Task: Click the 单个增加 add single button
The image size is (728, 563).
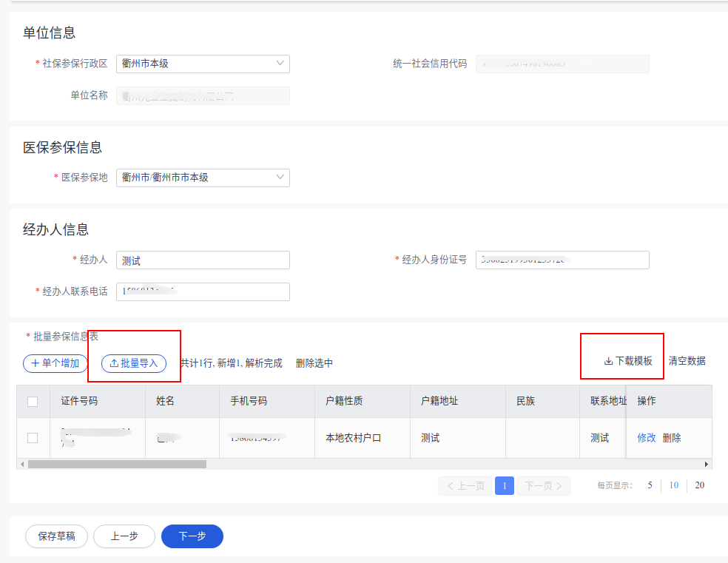Action: click(55, 363)
